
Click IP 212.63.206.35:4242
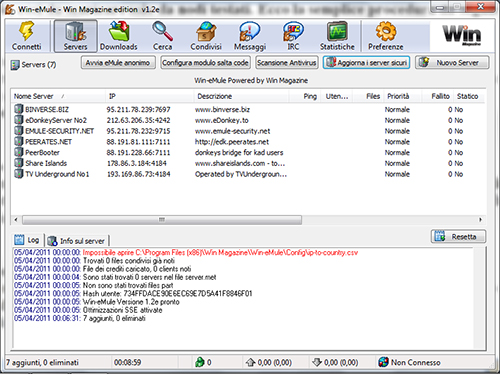click(x=138, y=120)
